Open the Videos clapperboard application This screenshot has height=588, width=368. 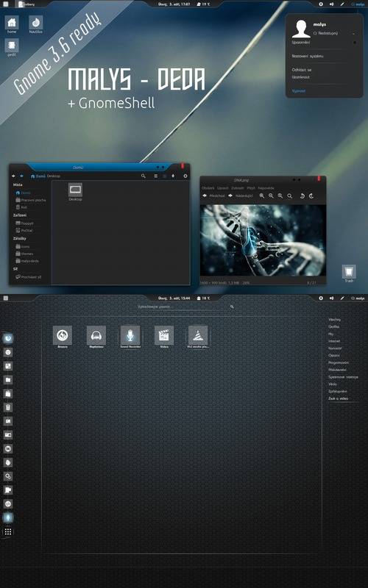[164, 335]
